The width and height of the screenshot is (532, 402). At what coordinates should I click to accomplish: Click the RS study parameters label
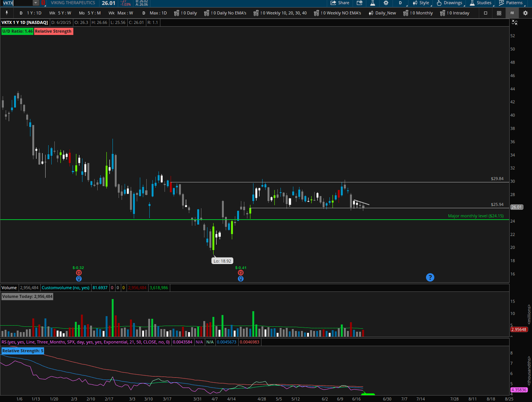point(86,342)
